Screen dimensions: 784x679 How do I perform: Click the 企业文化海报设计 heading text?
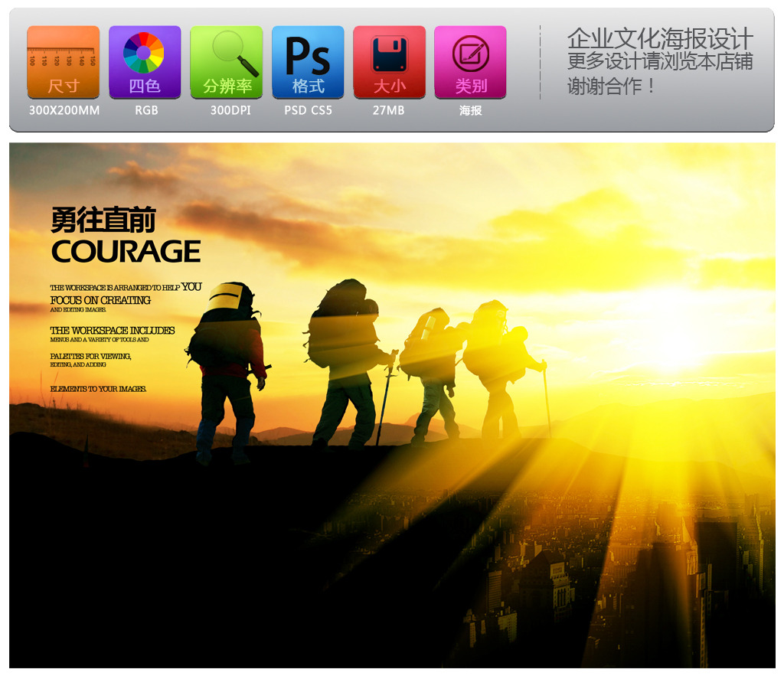(x=660, y=39)
